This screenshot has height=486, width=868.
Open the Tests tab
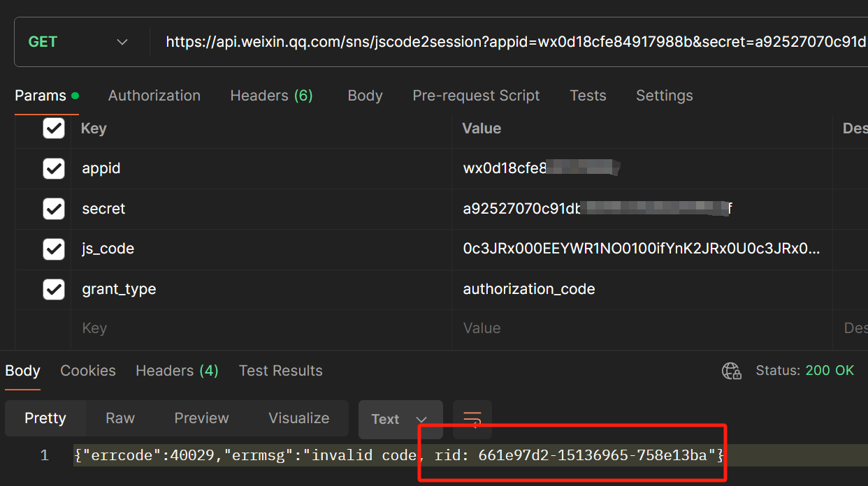click(x=588, y=96)
